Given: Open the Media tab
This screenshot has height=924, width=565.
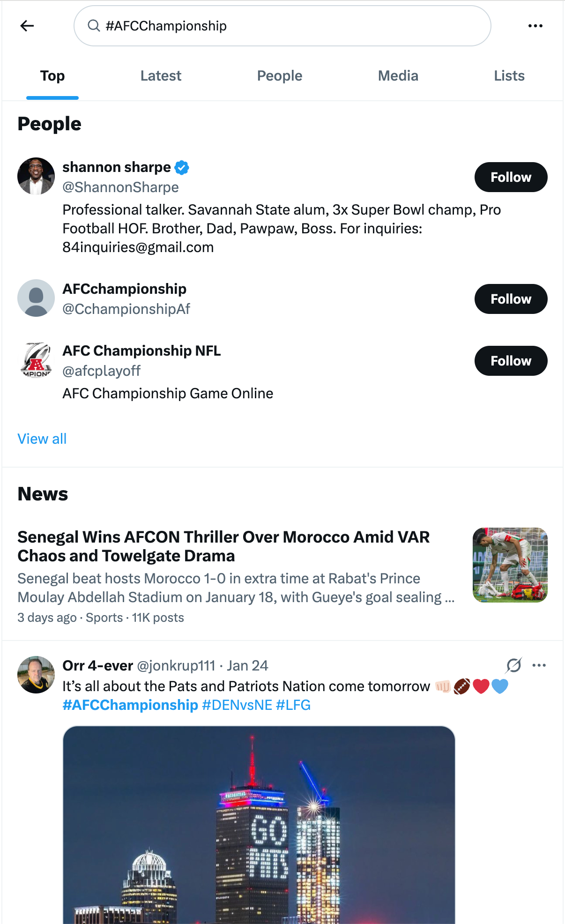Looking at the screenshot, I should click(398, 76).
